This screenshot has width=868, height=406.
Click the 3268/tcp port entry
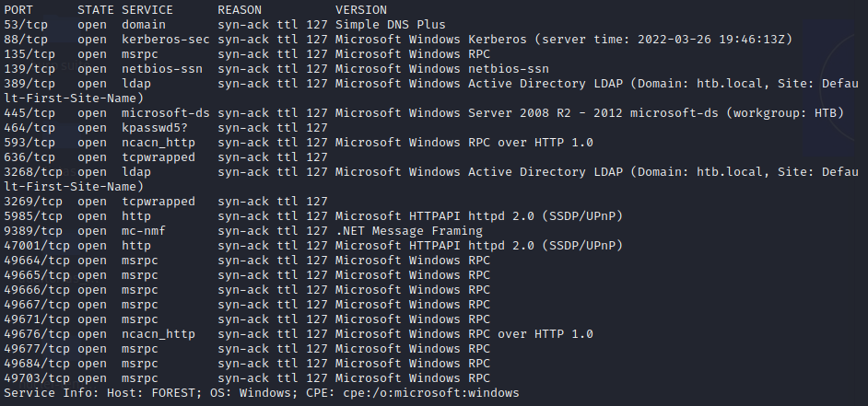tap(34, 171)
